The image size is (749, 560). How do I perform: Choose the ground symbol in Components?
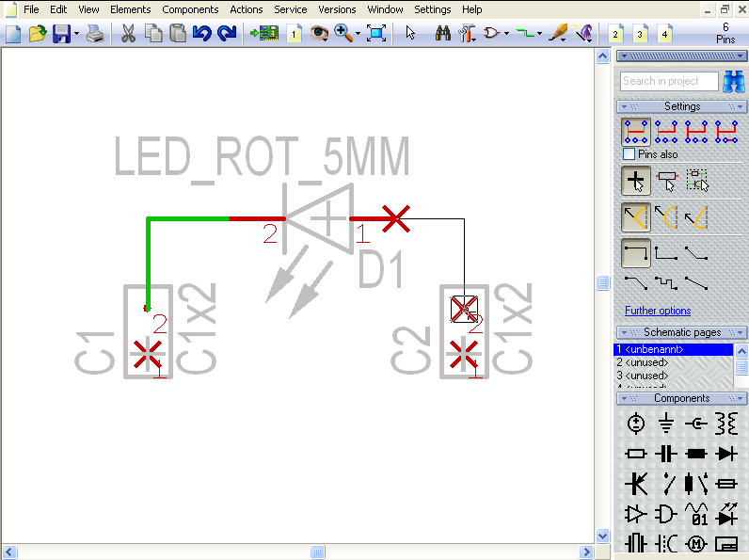(666, 424)
